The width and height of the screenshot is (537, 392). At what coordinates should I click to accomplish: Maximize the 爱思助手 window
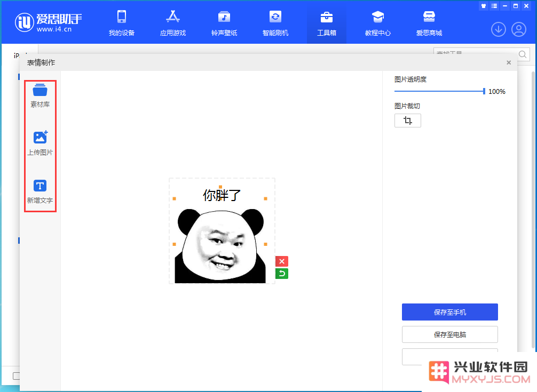click(x=516, y=6)
